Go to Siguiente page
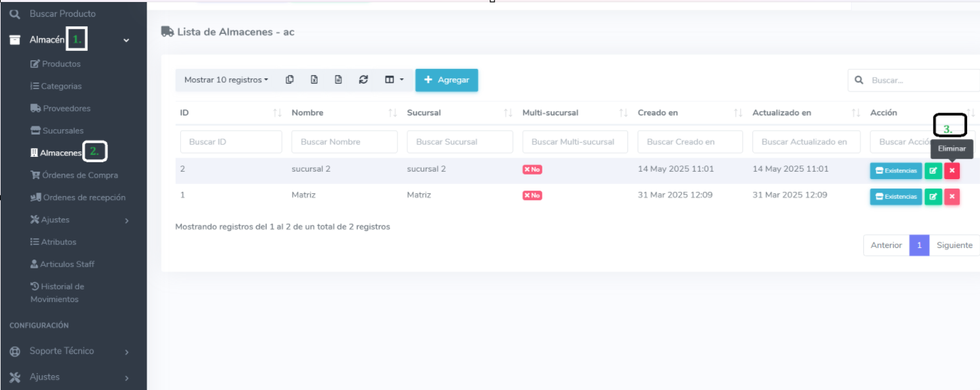 tap(954, 245)
